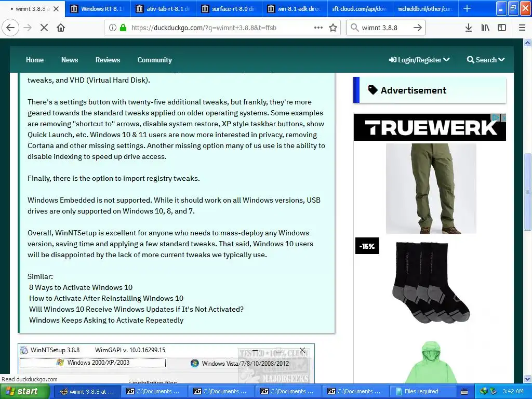This screenshot has height=399, width=532.
Task: Stop loading the current page
Action: pos(44,28)
